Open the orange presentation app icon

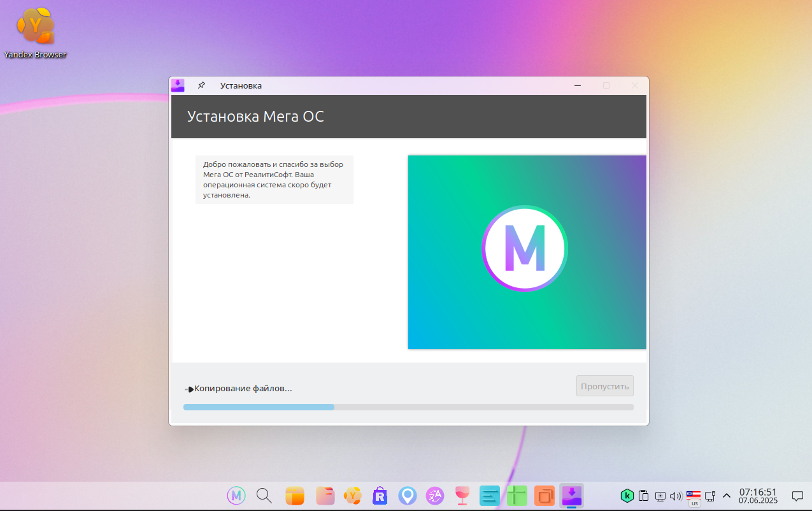[545, 495]
